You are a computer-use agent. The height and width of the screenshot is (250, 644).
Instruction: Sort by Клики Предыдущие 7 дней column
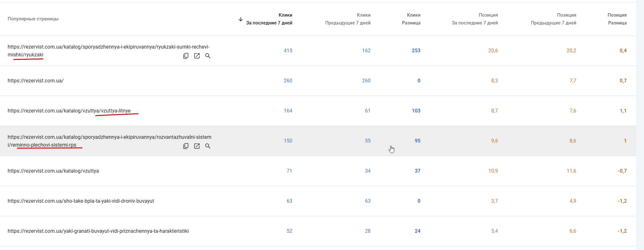(x=348, y=19)
